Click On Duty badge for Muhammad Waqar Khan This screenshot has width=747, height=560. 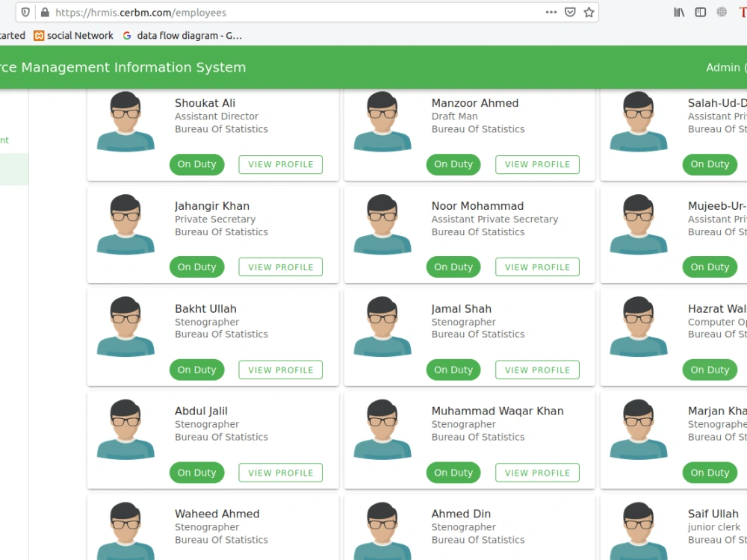pos(453,473)
